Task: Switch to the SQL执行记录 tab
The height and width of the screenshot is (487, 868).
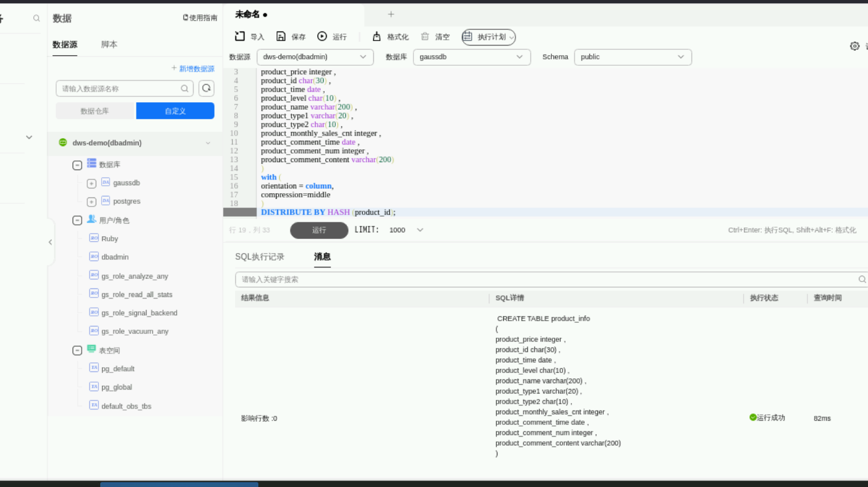Action: click(260, 257)
